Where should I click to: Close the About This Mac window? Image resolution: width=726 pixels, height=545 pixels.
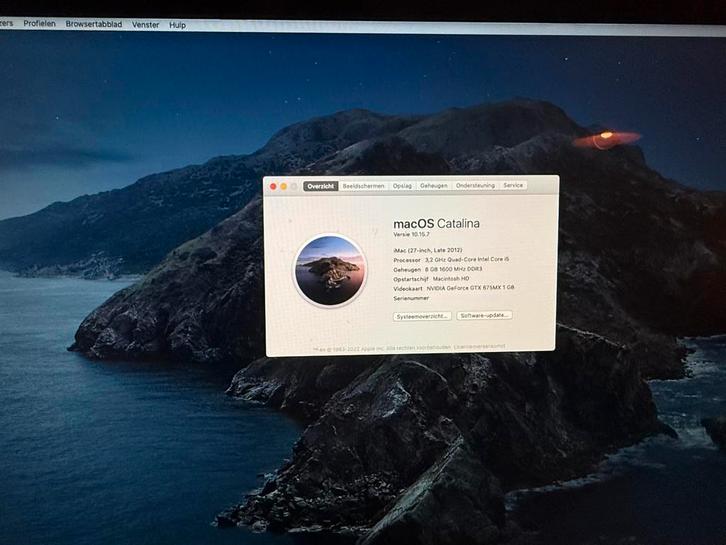click(x=273, y=186)
